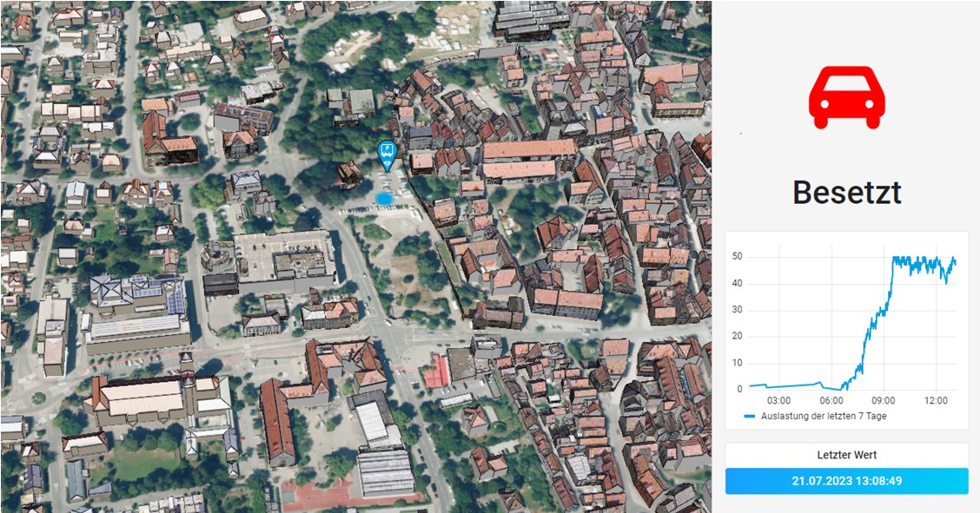
Task: Click the 40 value on chart y-axis
Action: pyautogui.click(x=738, y=283)
